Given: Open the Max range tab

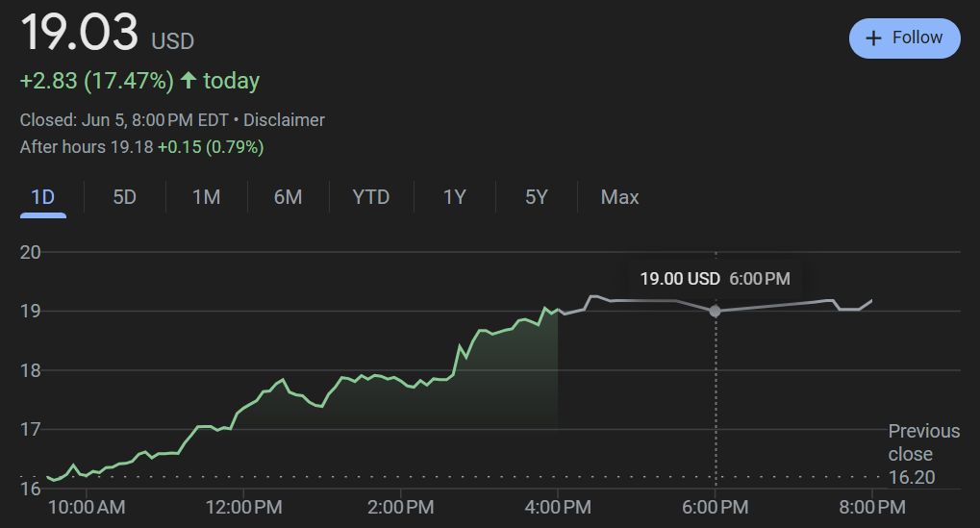Looking at the screenshot, I should pos(619,197).
